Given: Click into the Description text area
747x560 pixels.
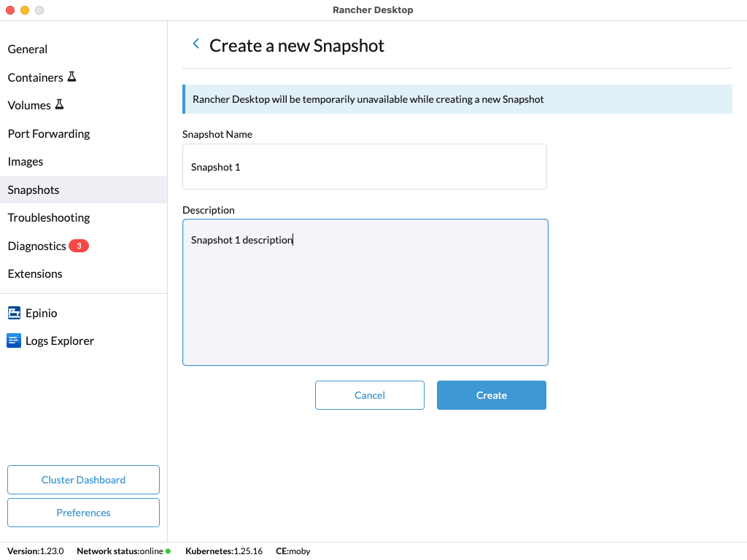Looking at the screenshot, I should 365,292.
